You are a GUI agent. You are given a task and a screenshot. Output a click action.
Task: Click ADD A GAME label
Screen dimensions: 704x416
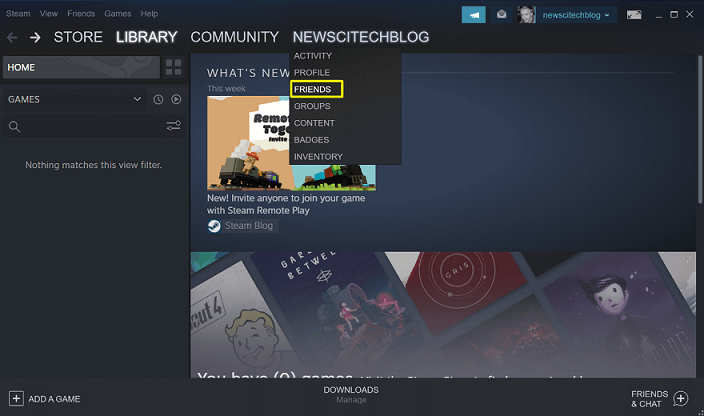(x=54, y=399)
